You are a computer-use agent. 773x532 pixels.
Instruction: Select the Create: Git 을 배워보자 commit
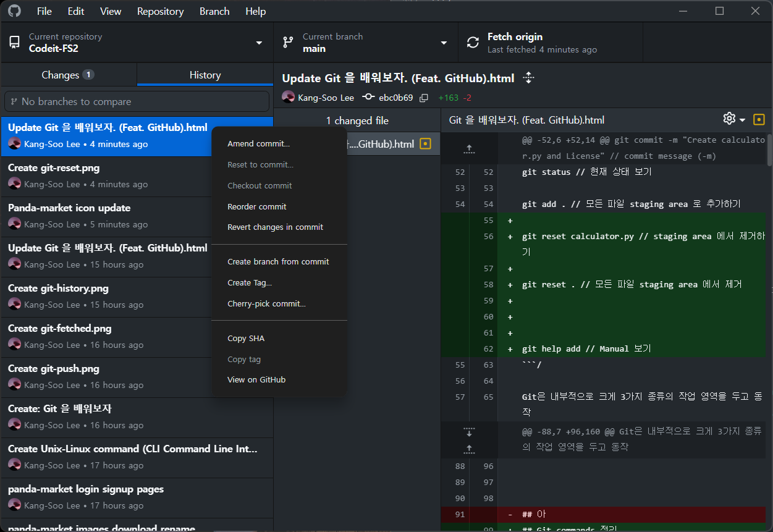[x=137, y=418]
